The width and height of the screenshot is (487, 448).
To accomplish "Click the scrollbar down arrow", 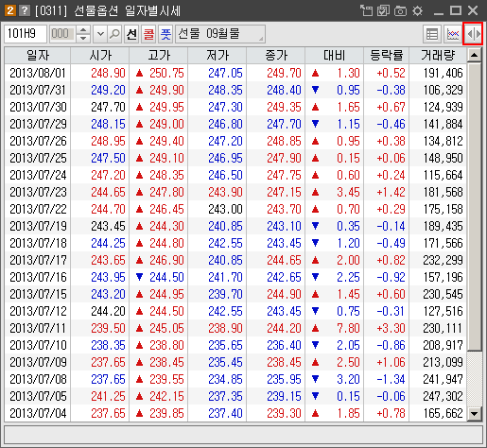I will [x=474, y=413].
